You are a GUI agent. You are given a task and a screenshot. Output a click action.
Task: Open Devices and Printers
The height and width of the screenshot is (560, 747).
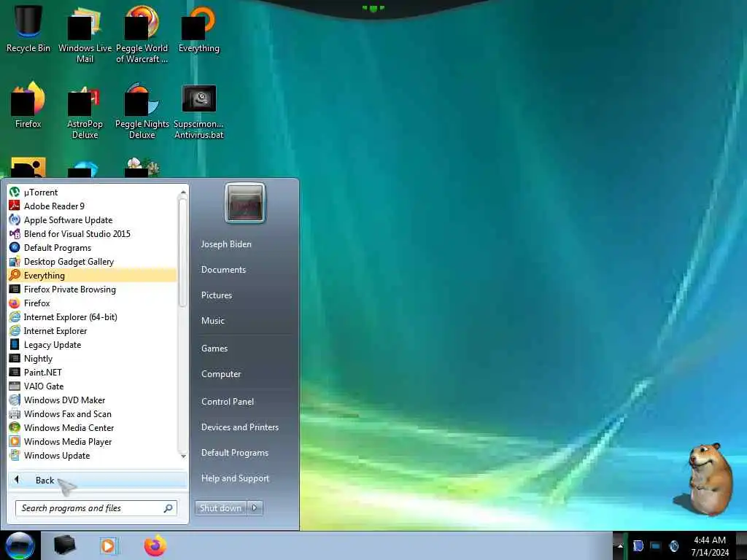[239, 427]
